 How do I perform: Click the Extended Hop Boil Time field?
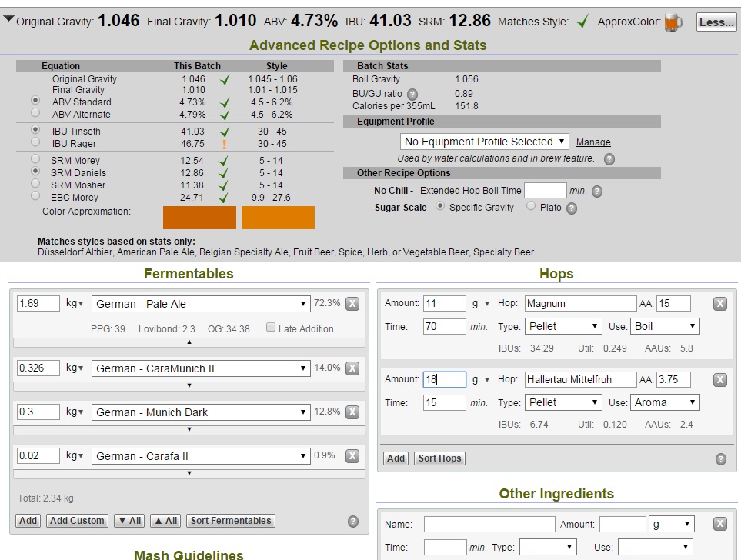(x=545, y=191)
